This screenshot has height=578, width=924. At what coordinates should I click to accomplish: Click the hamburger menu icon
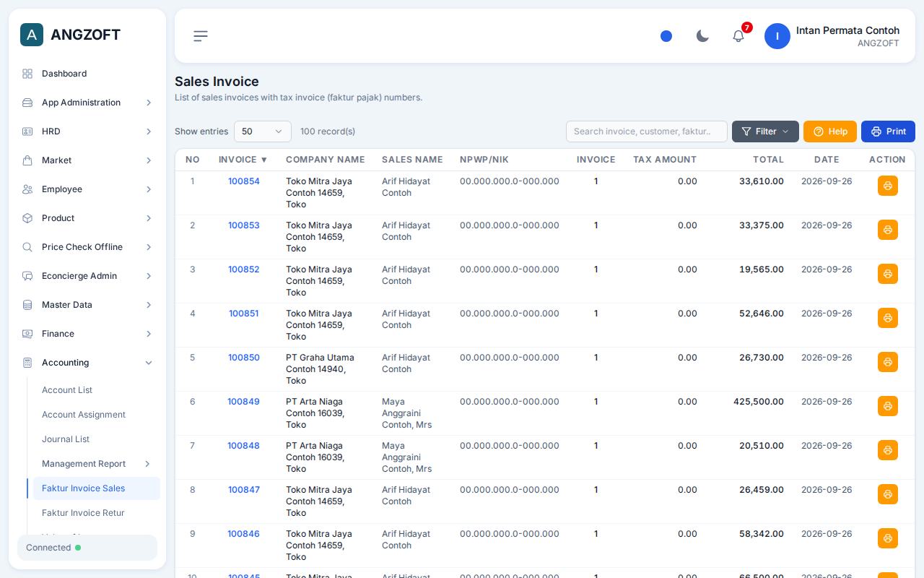[x=201, y=36]
